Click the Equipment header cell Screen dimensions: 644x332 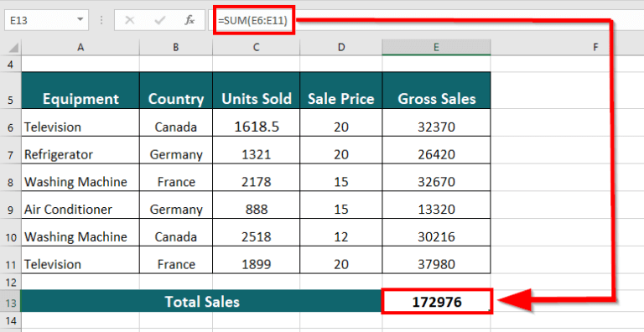point(80,91)
